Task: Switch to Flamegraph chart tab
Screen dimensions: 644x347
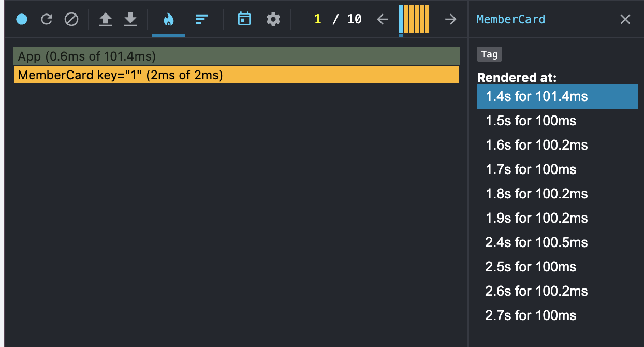Action: point(169,20)
